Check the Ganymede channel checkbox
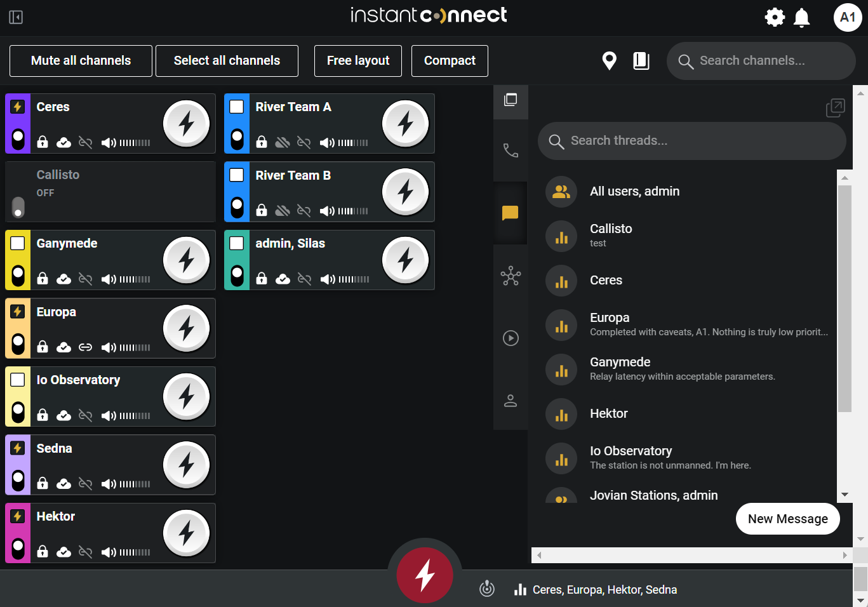The image size is (868, 607). [18, 243]
